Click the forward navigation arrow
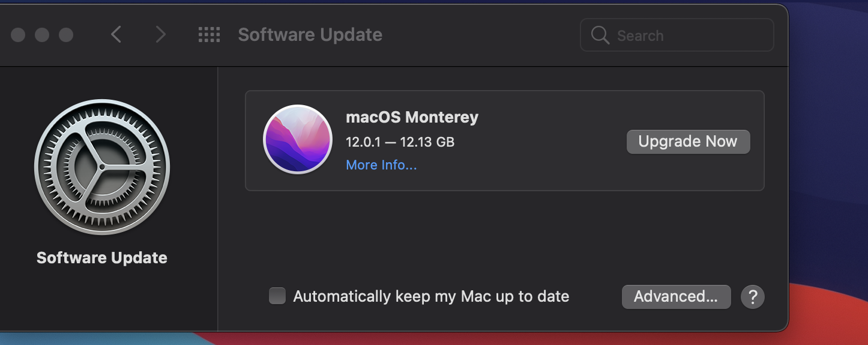The width and height of the screenshot is (868, 345). 160,35
